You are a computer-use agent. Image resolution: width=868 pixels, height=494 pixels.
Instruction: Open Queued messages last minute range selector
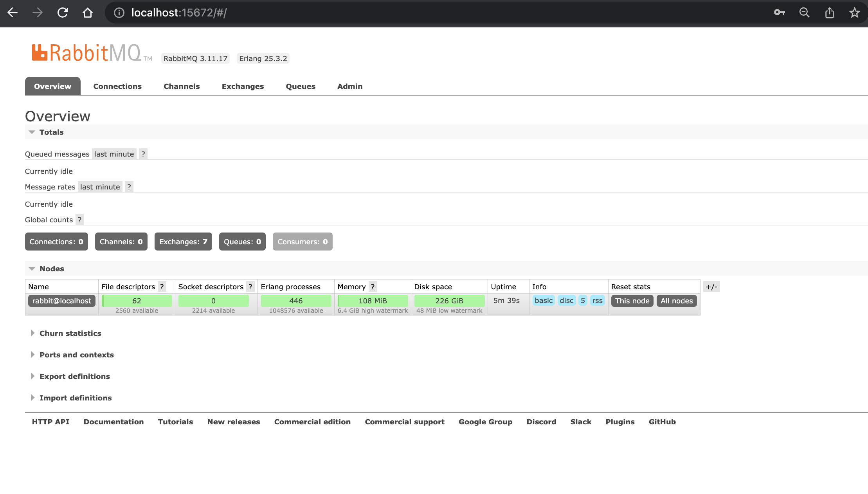114,154
